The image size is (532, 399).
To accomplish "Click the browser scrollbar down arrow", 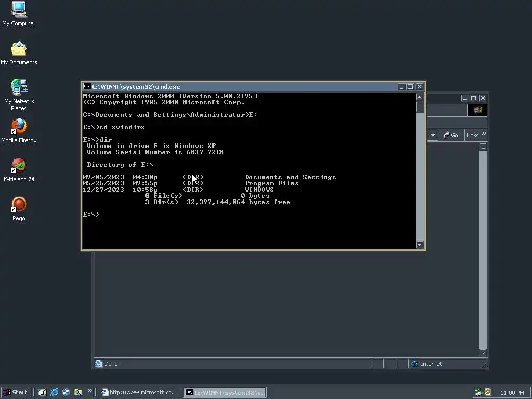I will 483,353.
